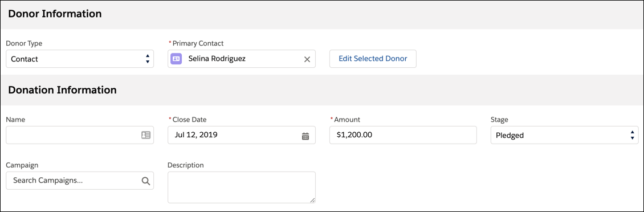644x212 pixels.
Task: Click the Name label
Action: 15,120
